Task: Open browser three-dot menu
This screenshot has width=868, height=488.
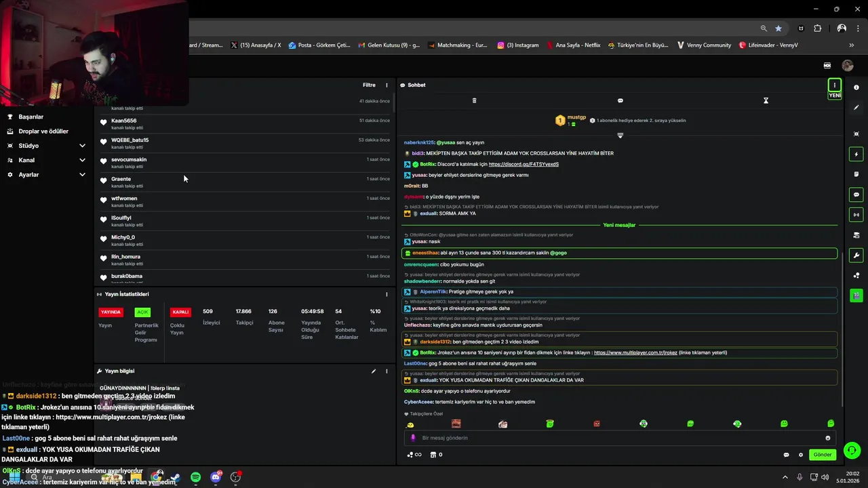Action: pyautogui.click(x=856, y=28)
